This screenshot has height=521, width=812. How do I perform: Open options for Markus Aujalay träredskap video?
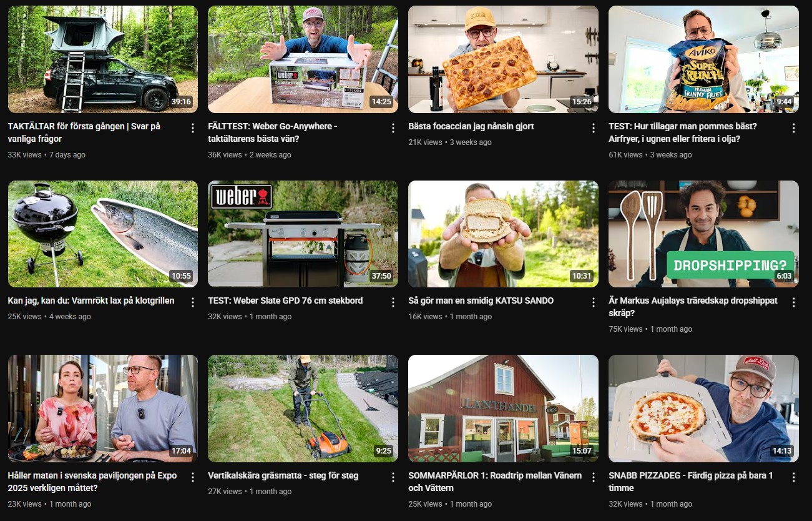click(x=794, y=302)
